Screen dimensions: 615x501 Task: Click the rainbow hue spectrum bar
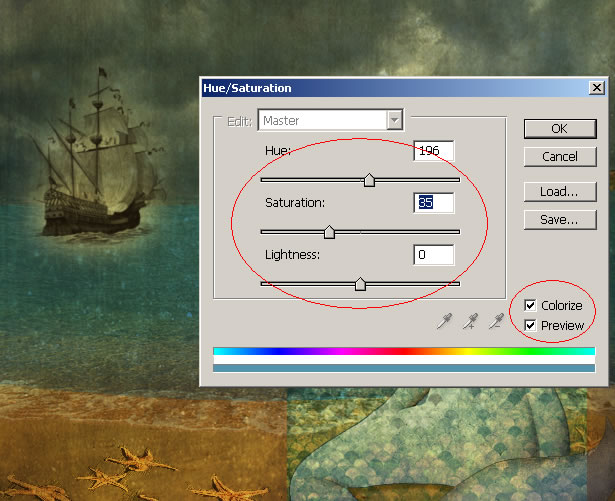(404, 351)
